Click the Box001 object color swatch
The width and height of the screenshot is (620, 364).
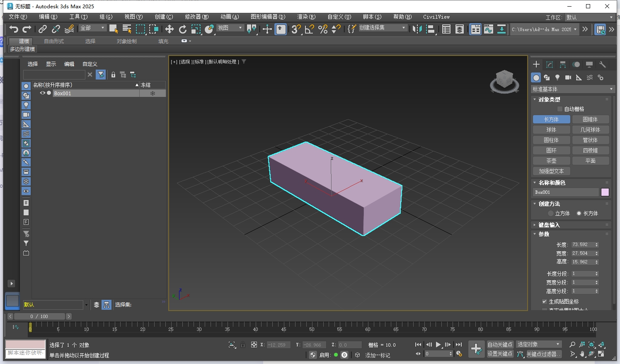click(x=605, y=192)
